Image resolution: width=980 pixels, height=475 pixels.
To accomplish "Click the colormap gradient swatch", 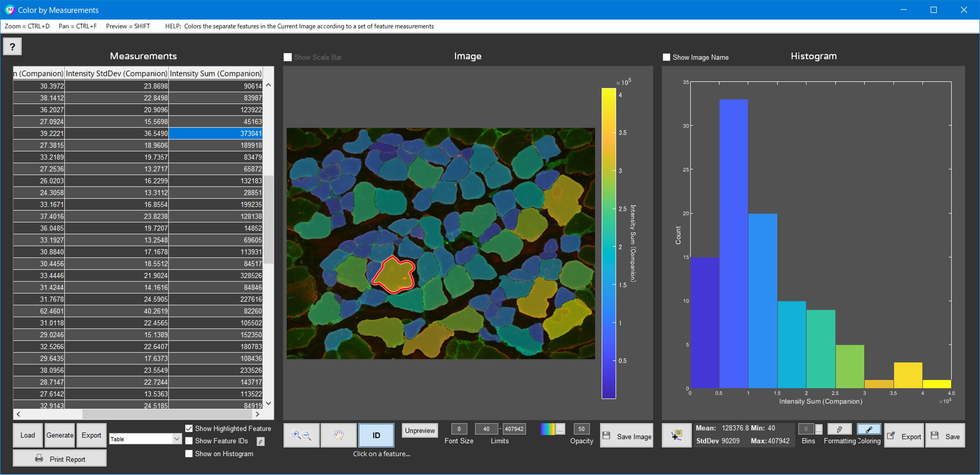I will [x=547, y=429].
